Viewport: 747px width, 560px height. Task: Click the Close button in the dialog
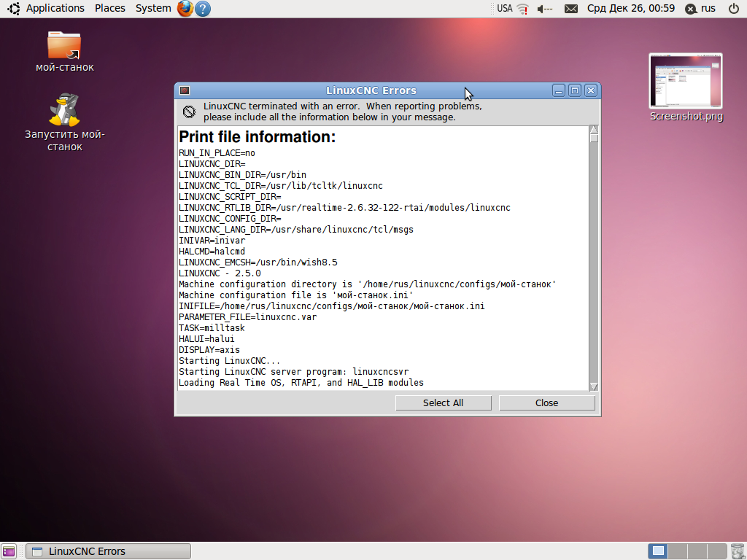click(x=547, y=402)
